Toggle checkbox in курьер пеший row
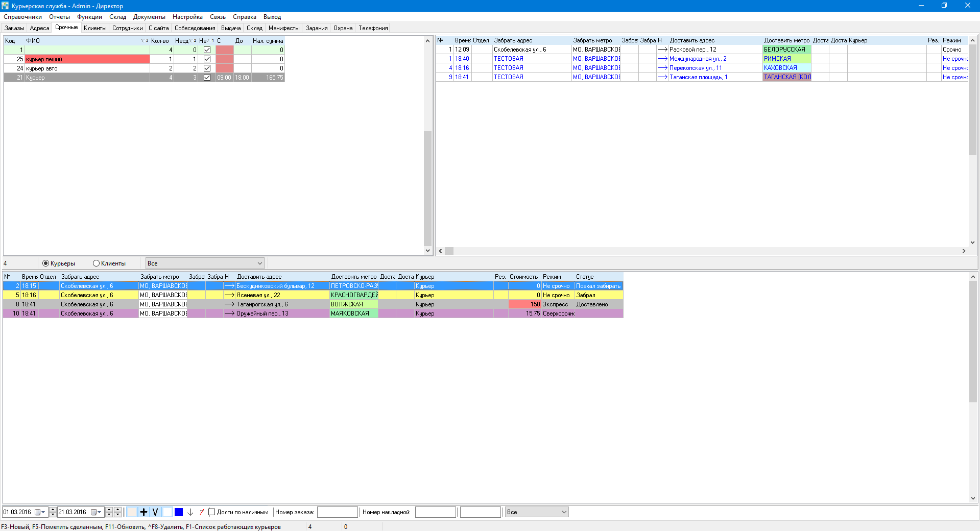The width and height of the screenshot is (980, 531). (x=207, y=59)
